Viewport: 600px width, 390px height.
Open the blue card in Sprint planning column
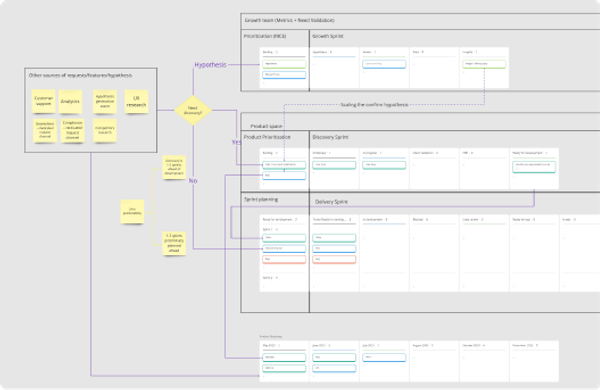pos(284,249)
